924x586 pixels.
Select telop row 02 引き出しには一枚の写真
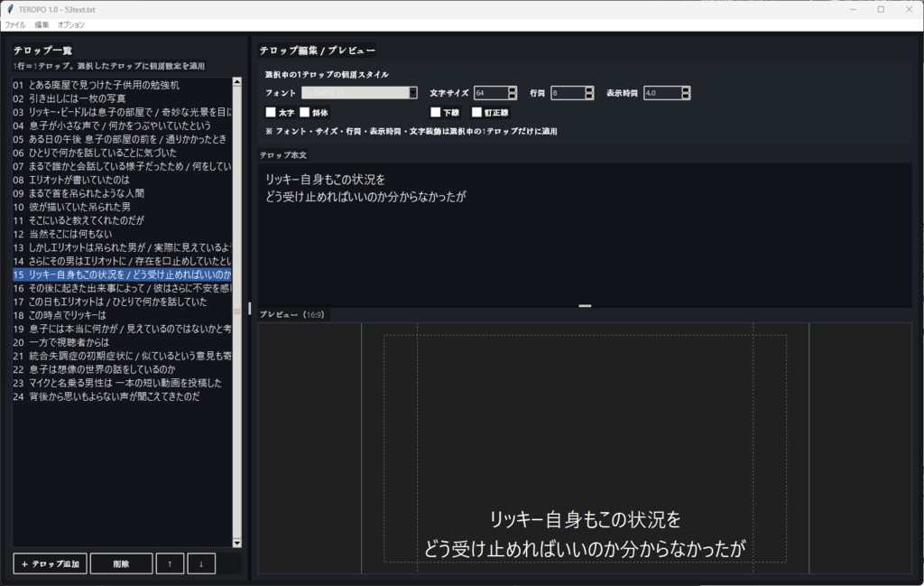[122, 98]
